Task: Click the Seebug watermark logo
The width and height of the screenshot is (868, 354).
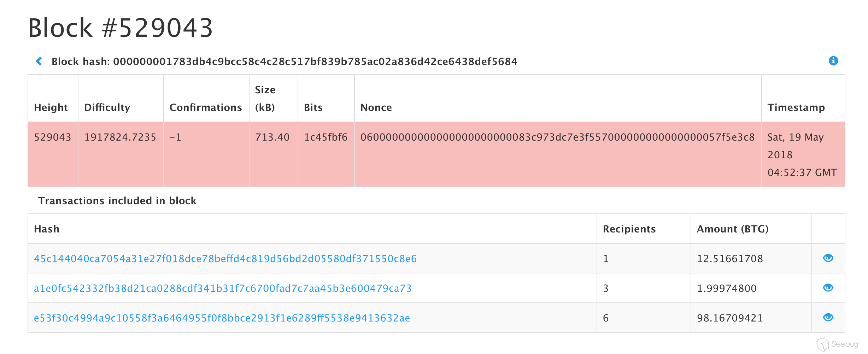Action: [x=838, y=344]
